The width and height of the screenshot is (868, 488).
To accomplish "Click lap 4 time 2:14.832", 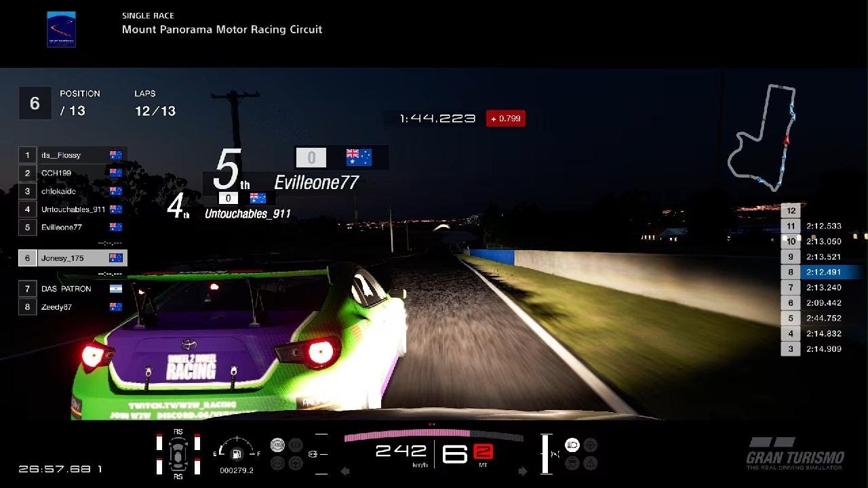I will click(824, 333).
